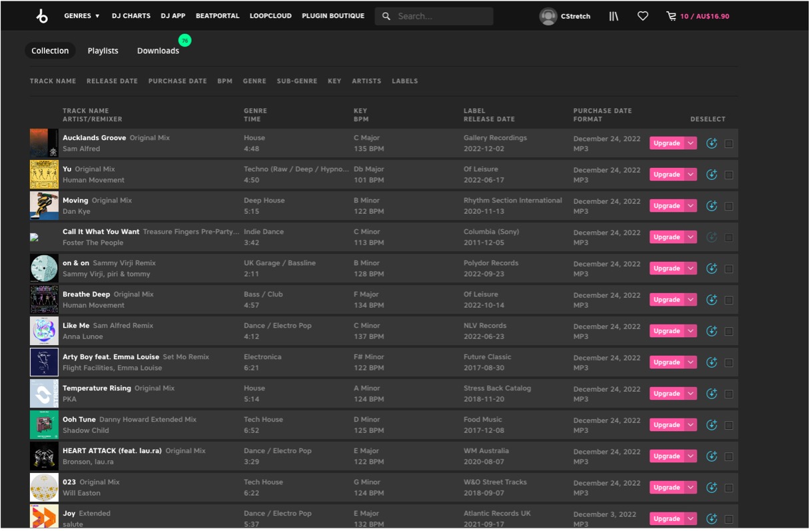The height and width of the screenshot is (531, 812).
Task: Click re-download icon for Moving
Action: click(711, 206)
